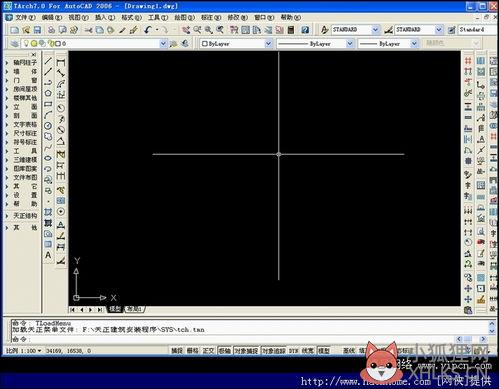
Task: Choose the multiline Text tool icon
Action: click(x=48, y=255)
